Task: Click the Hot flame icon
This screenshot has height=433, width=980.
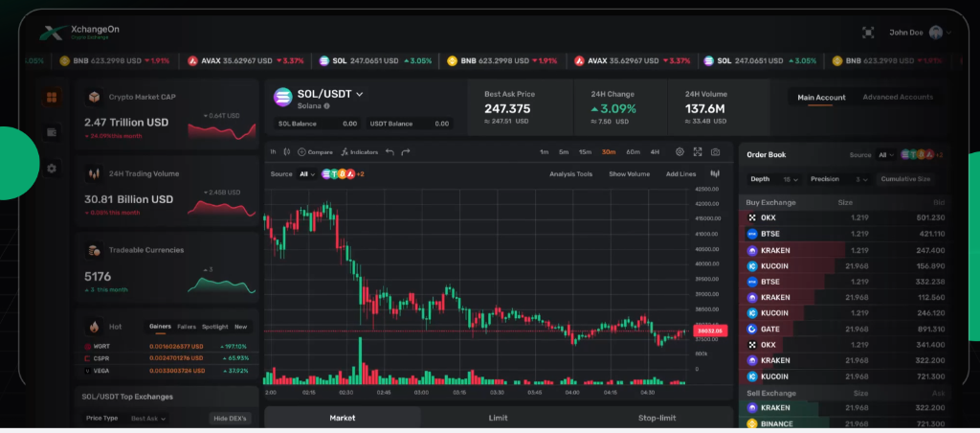Action: (x=94, y=327)
